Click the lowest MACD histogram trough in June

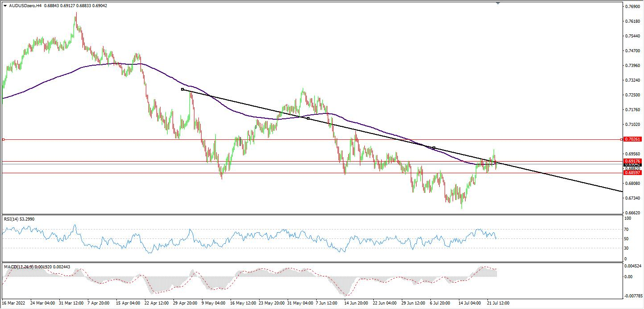tap(346, 295)
